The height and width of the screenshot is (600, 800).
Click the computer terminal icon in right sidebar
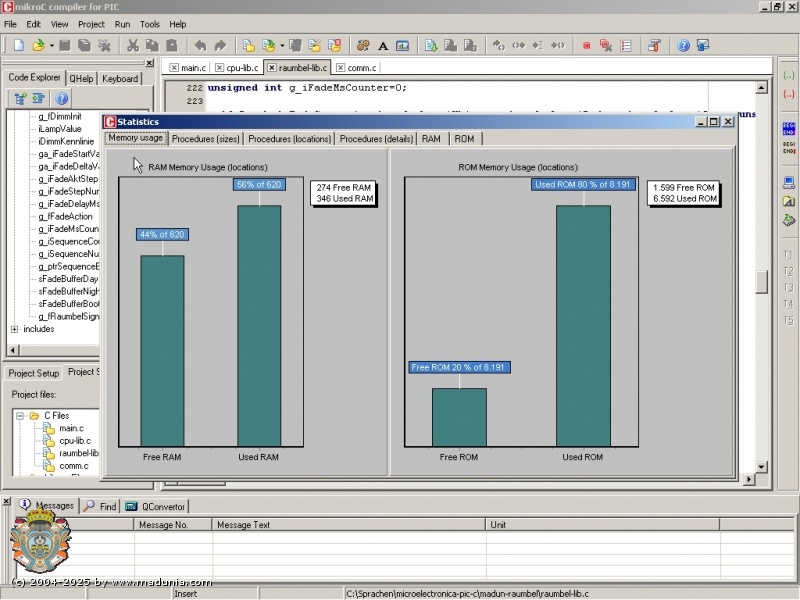(x=789, y=183)
